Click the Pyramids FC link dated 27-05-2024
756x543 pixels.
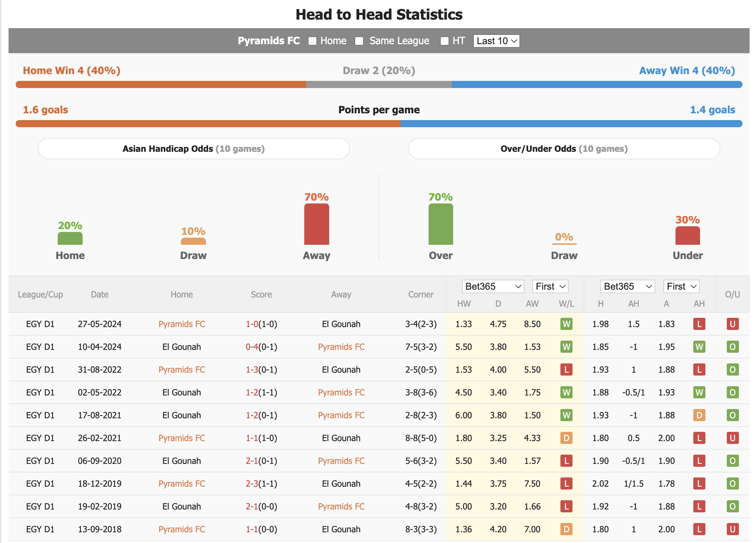point(182,324)
